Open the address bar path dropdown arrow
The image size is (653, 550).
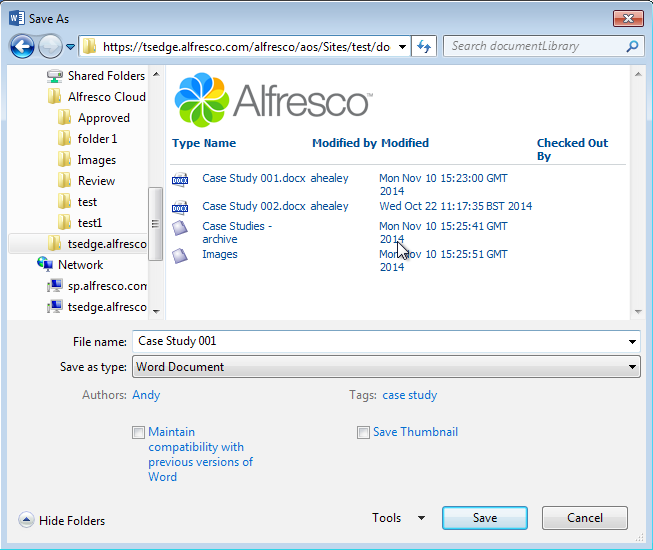[x=402, y=46]
